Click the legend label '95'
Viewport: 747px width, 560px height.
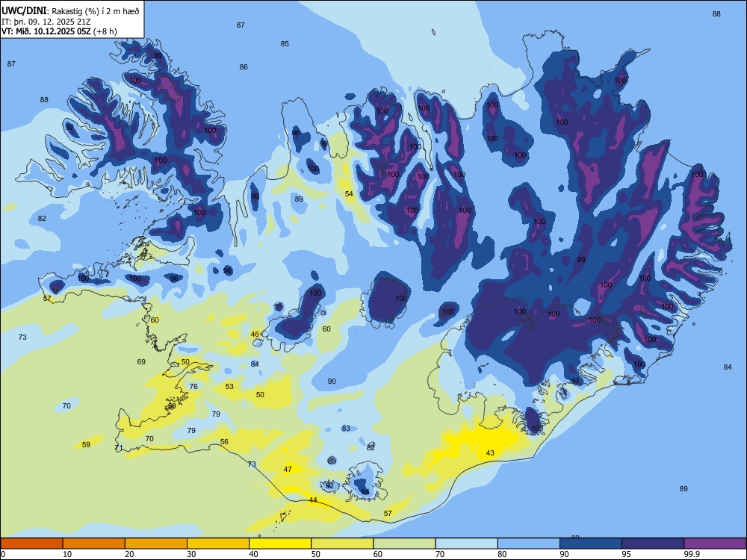coord(627,554)
